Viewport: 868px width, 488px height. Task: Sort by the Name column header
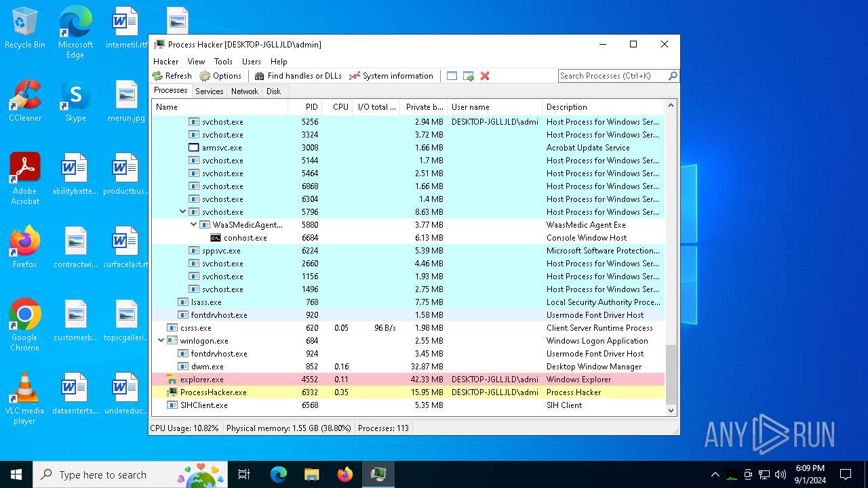click(220, 107)
